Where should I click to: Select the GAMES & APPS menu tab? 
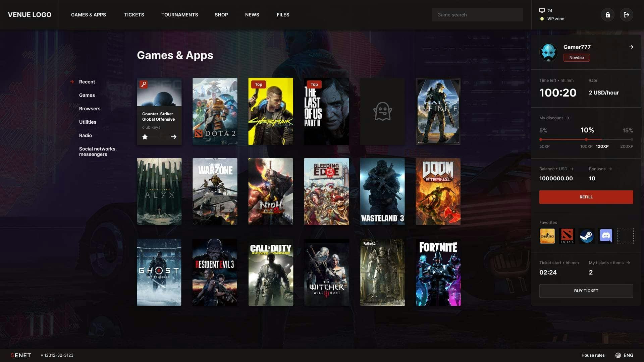pyautogui.click(x=89, y=14)
